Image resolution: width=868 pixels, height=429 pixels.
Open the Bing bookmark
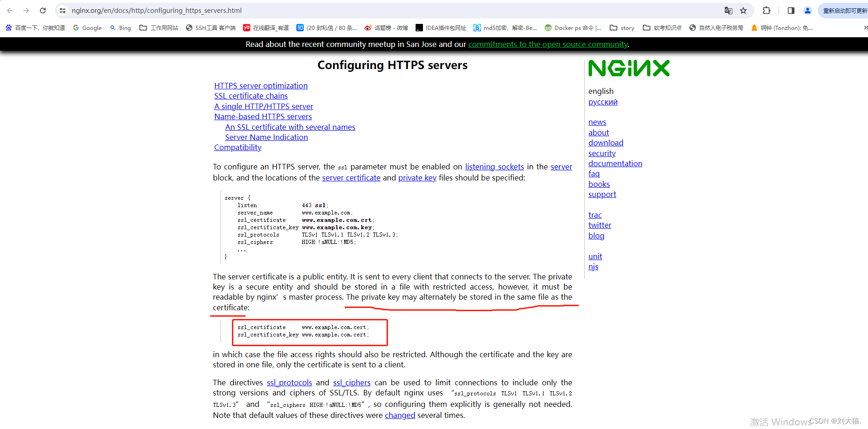[x=121, y=28]
